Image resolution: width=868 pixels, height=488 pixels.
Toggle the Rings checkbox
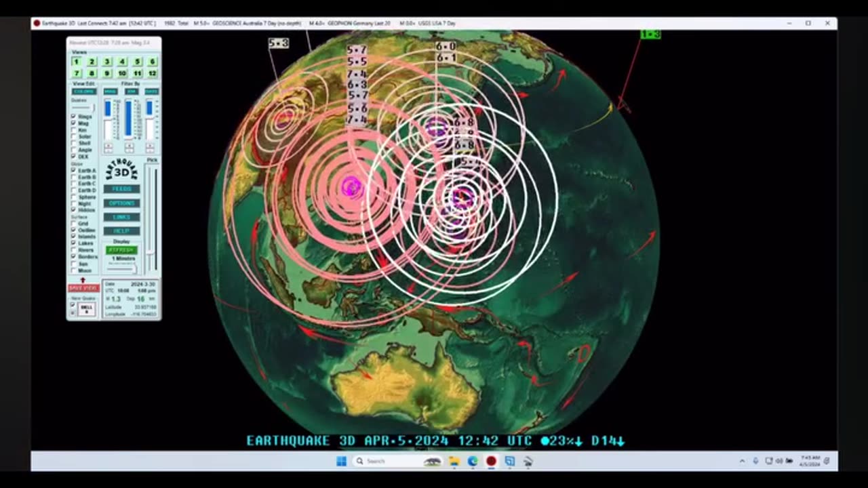coord(74,117)
